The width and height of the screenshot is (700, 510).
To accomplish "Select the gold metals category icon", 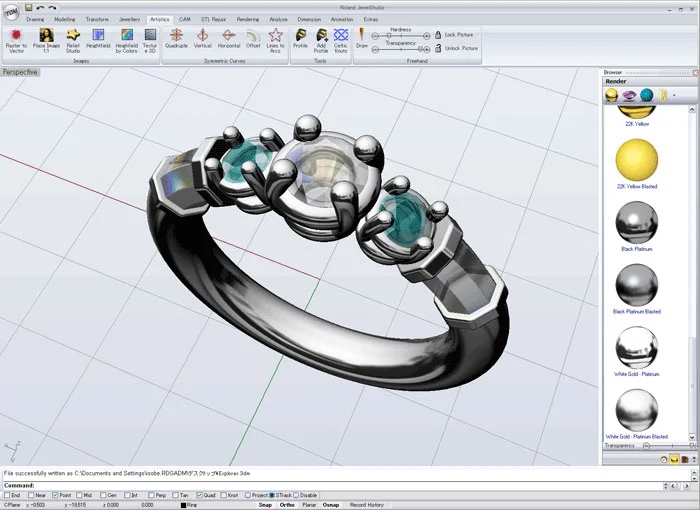I will (x=611, y=95).
